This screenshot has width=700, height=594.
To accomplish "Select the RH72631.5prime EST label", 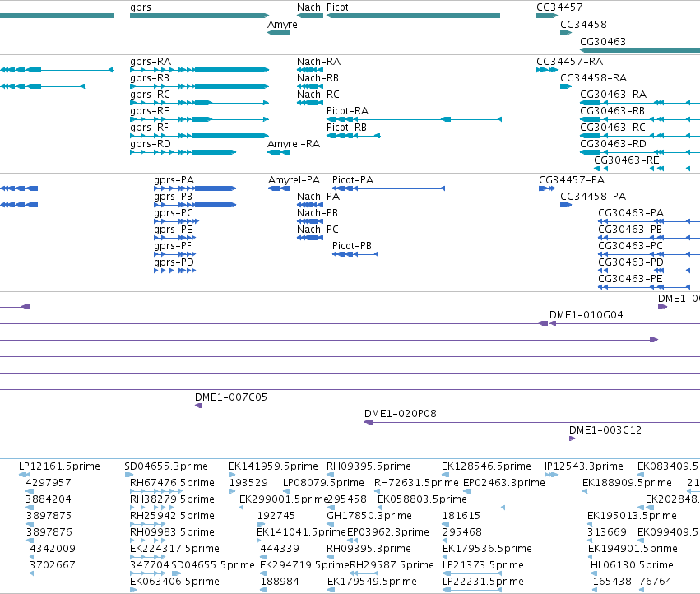I will pos(416,483).
